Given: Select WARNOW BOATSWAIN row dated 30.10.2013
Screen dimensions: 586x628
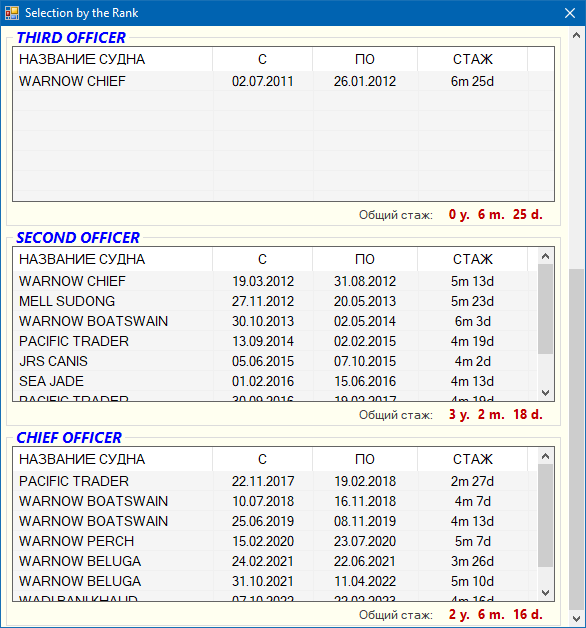Looking at the screenshot, I should click(x=275, y=321).
